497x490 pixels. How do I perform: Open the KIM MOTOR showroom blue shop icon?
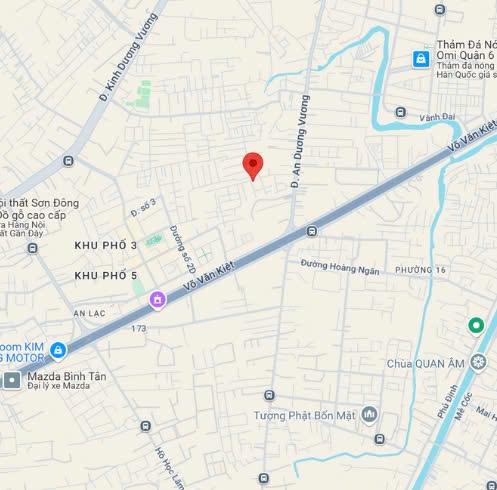(58, 351)
